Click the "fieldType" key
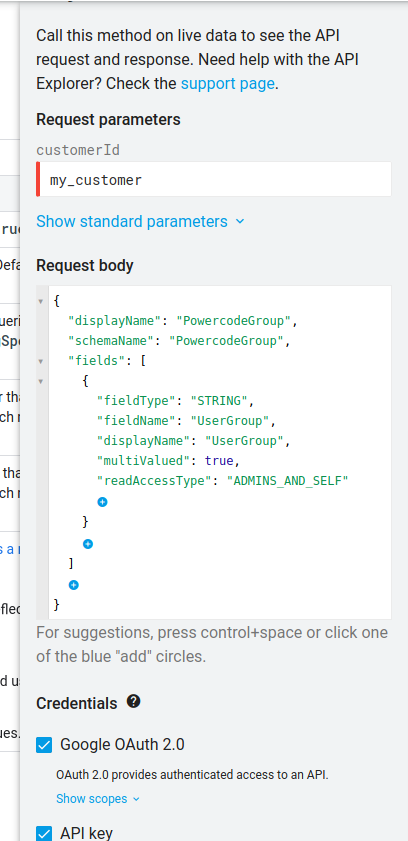 point(137,401)
